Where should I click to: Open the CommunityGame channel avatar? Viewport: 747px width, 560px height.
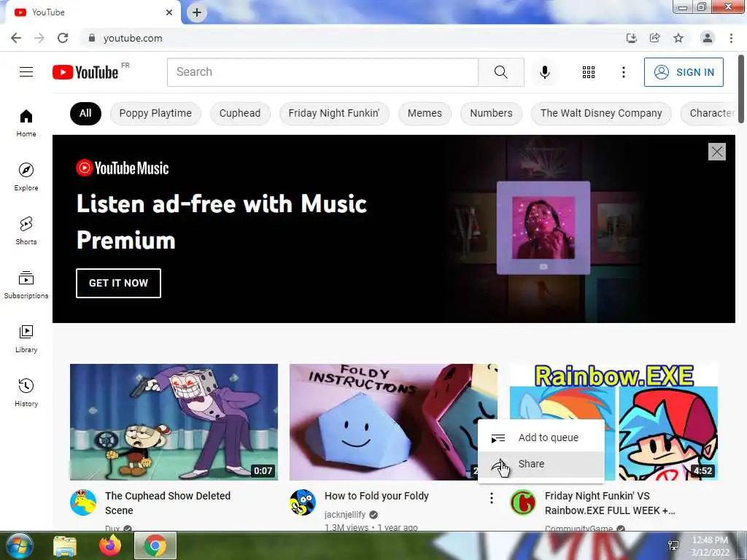[x=522, y=502]
